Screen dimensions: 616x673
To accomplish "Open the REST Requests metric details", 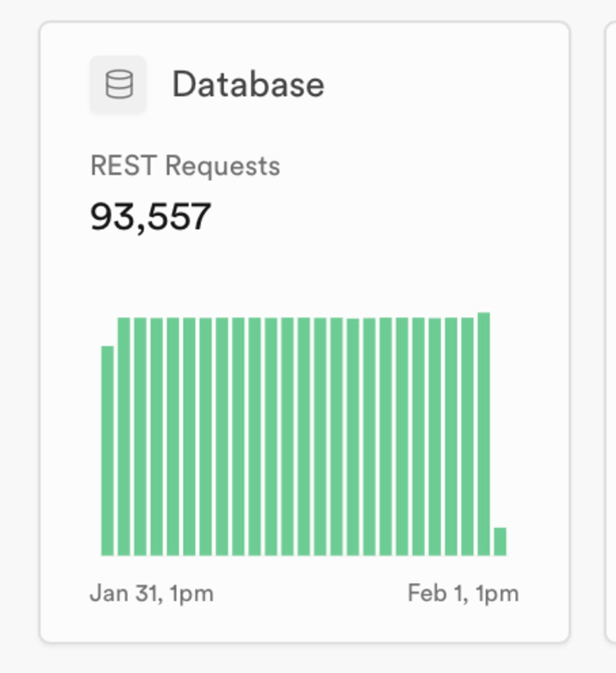I will click(x=187, y=166).
